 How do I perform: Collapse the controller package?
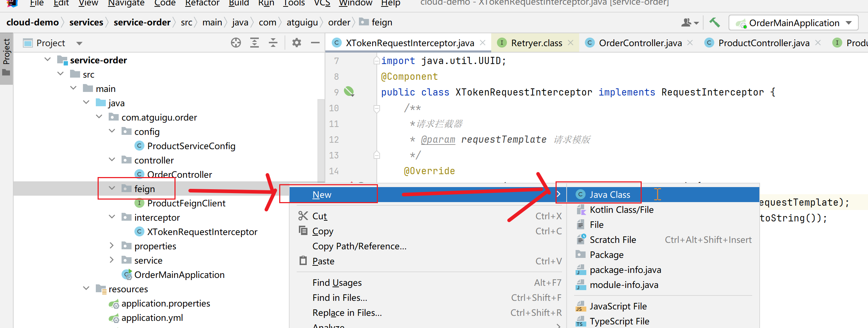[112, 160]
